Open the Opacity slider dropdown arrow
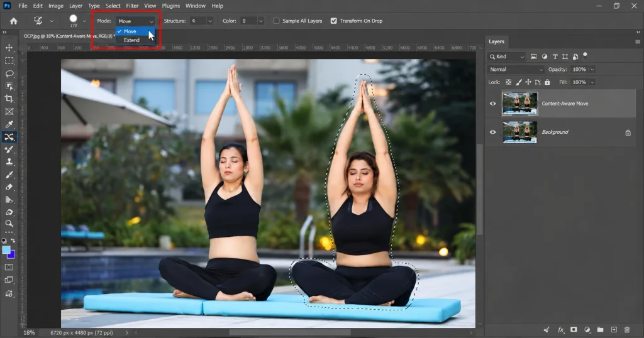 [x=592, y=69]
